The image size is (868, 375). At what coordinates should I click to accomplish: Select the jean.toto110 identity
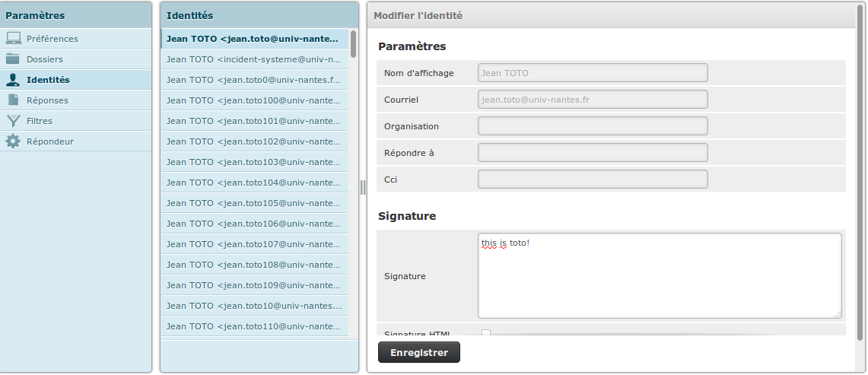point(255,326)
